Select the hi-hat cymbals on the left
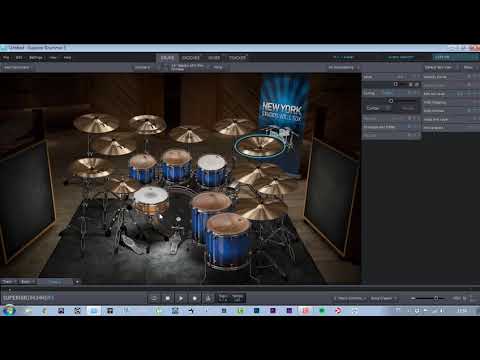The height and width of the screenshot is (360, 480). pyautogui.click(x=91, y=168)
